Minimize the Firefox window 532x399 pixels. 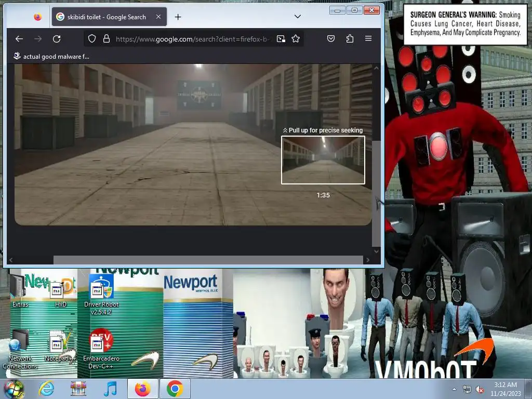click(337, 10)
